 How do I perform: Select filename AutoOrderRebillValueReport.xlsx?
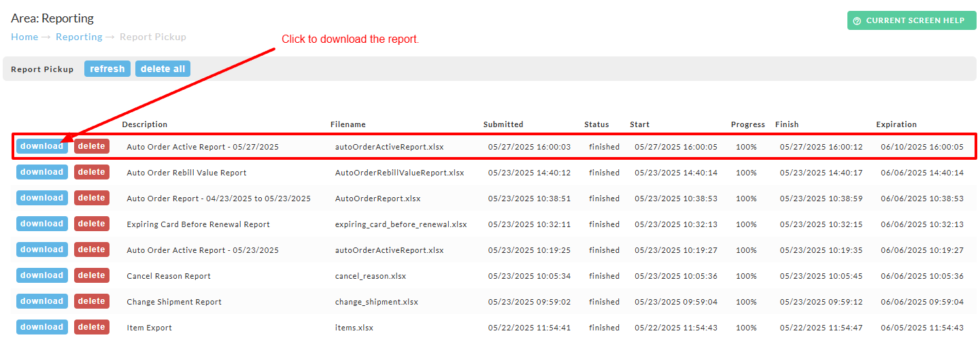(400, 173)
